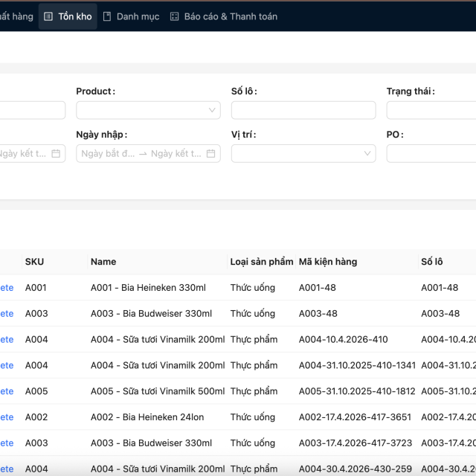Click the SKU cell A002
This screenshot has width=476, height=476.
pos(36,417)
